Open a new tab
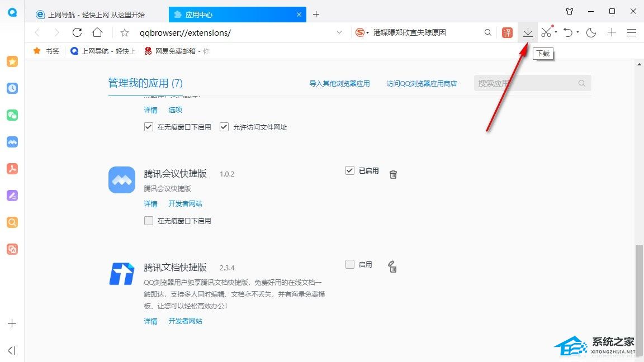The width and height of the screenshot is (644, 362). (316, 15)
